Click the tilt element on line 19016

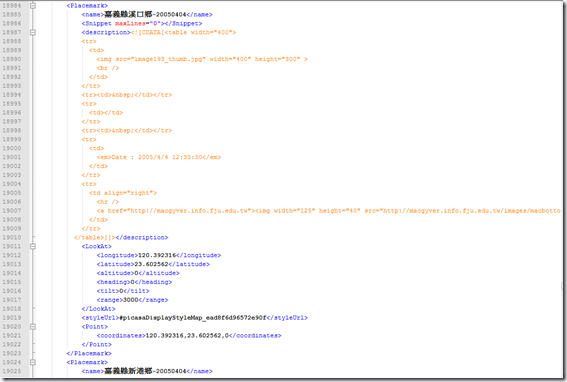(x=123, y=291)
